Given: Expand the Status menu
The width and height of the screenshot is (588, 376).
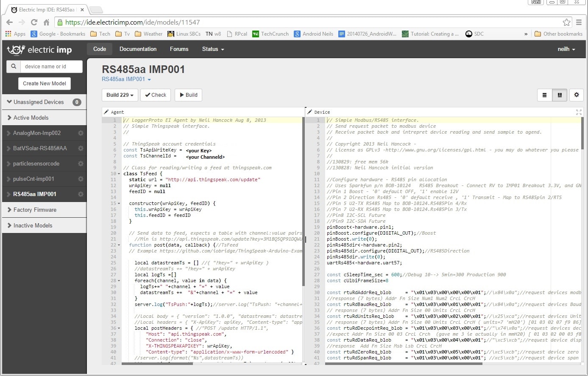Looking at the screenshot, I should pos(213,49).
